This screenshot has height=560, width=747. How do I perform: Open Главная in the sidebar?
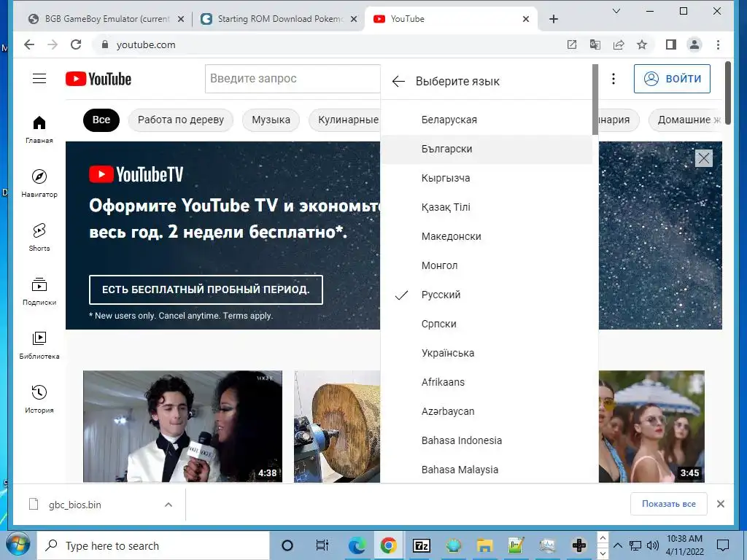pyautogui.click(x=39, y=130)
